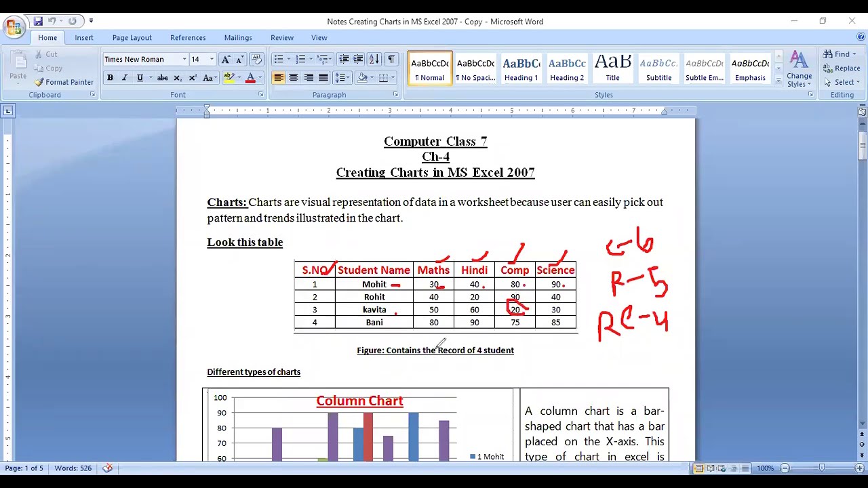Click the Words: 526 status bar count
868x488 pixels.
(73, 468)
